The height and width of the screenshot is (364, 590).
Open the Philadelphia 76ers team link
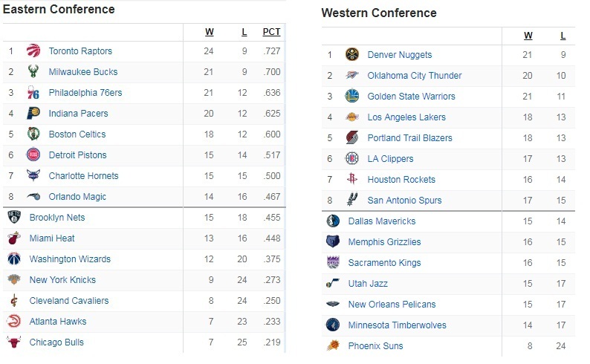(x=85, y=93)
